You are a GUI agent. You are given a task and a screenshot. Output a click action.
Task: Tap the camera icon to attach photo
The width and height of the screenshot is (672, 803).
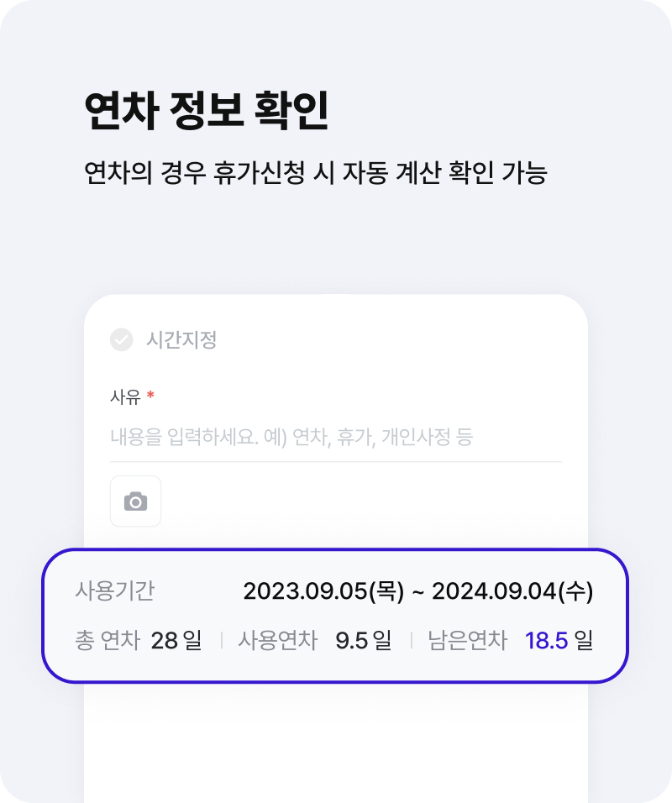pyautogui.click(x=136, y=501)
